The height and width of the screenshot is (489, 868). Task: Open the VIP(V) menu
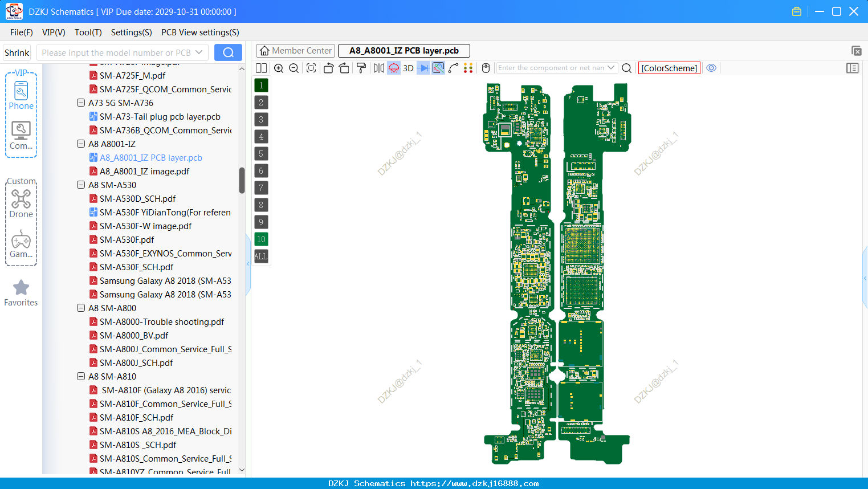pyautogui.click(x=54, y=32)
